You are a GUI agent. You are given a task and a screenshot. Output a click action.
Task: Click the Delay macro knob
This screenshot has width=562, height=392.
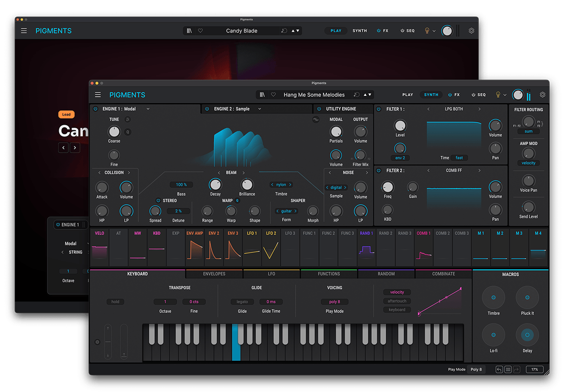tap(527, 335)
